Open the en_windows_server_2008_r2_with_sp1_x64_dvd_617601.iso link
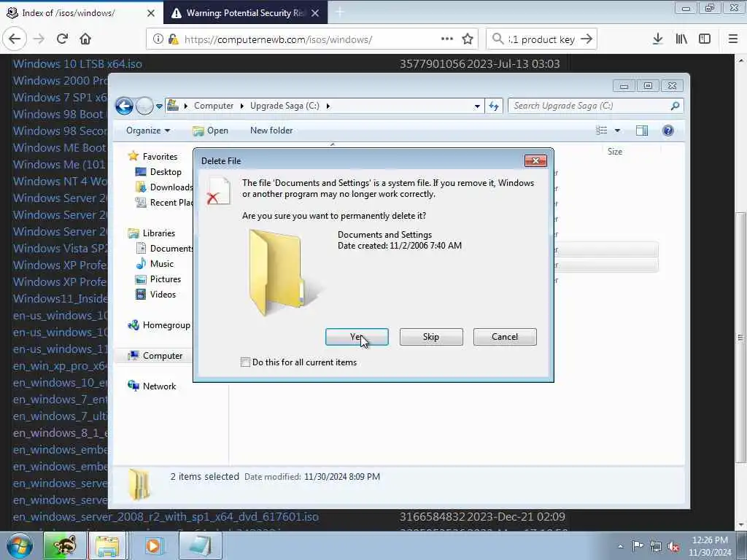 (166, 517)
